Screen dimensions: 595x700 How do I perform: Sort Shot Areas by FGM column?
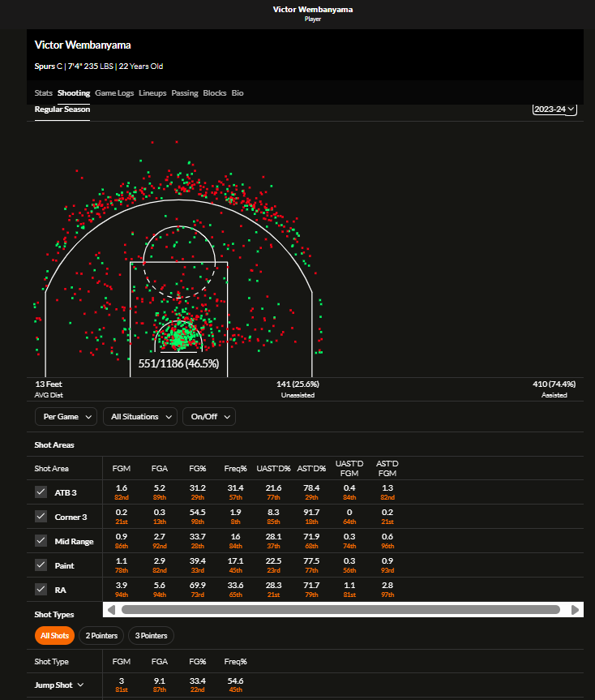pyautogui.click(x=122, y=468)
